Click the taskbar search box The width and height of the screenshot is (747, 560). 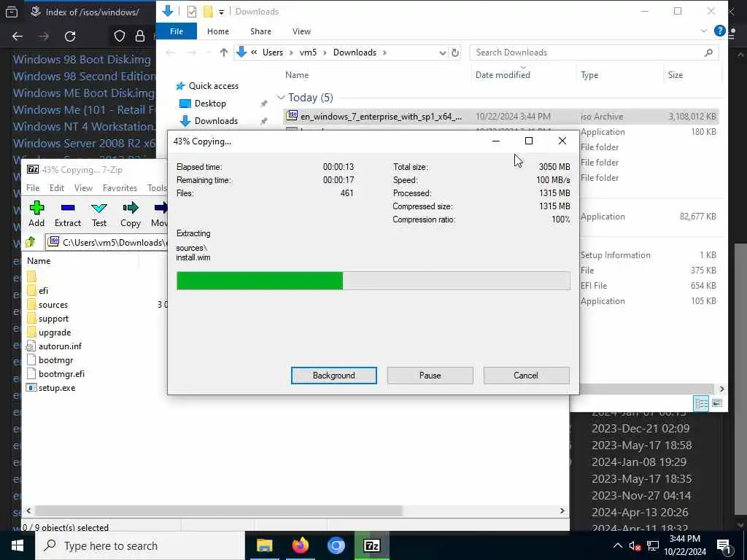tap(140, 545)
